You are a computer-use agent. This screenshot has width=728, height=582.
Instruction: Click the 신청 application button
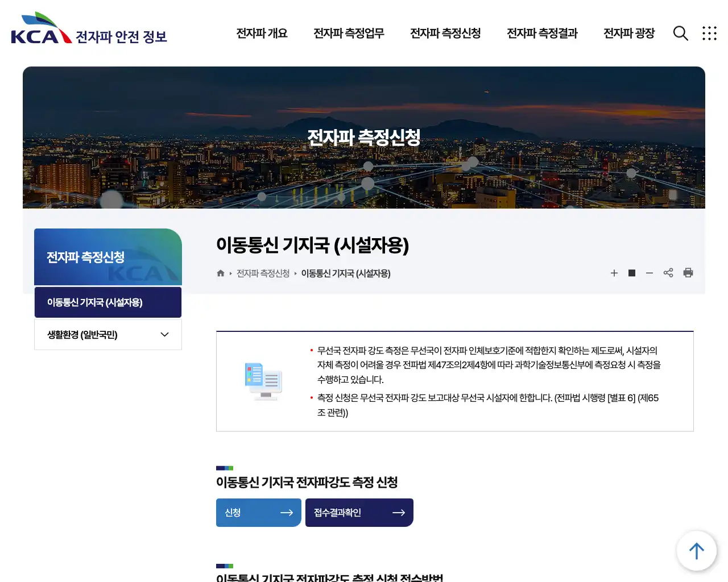coord(258,512)
